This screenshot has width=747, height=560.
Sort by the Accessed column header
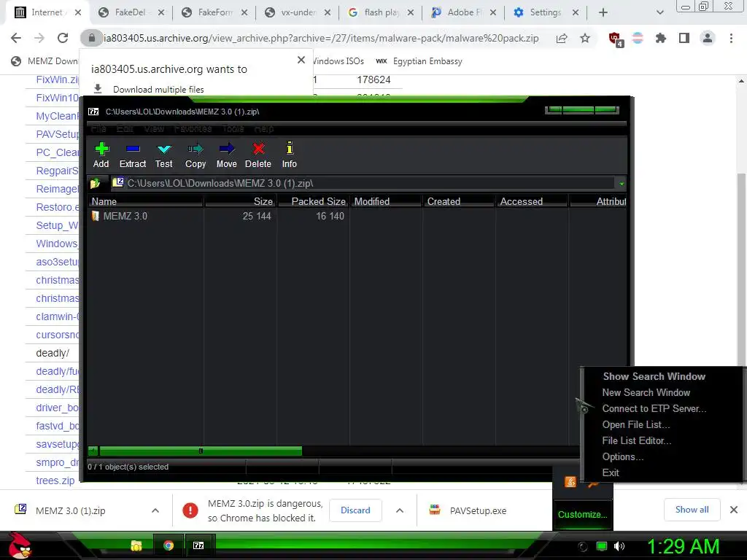pos(532,201)
